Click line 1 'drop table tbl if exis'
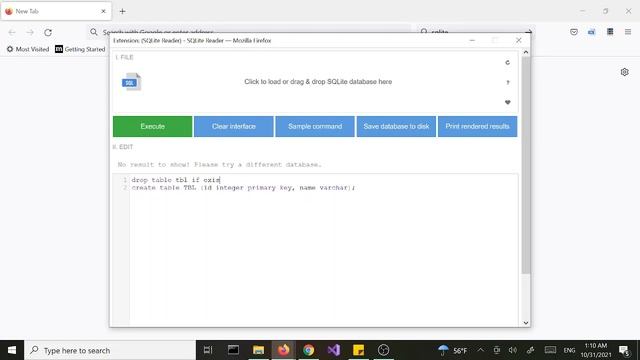Image resolution: width=640 pixels, height=360 pixels. (176, 180)
